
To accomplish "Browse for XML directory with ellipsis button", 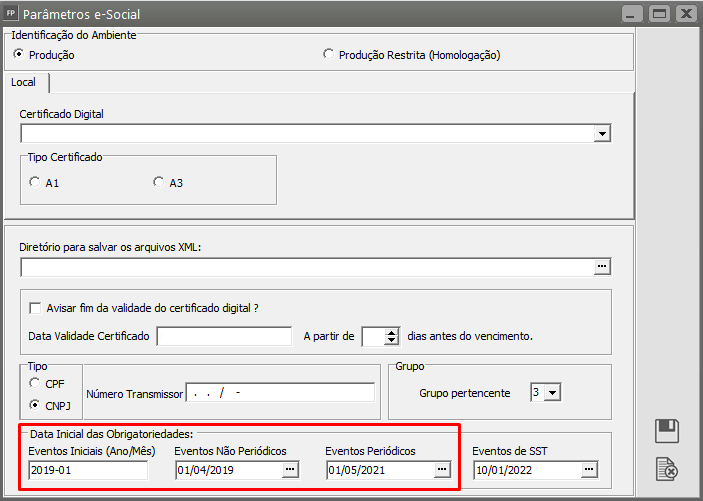I will [x=602, y=266].
